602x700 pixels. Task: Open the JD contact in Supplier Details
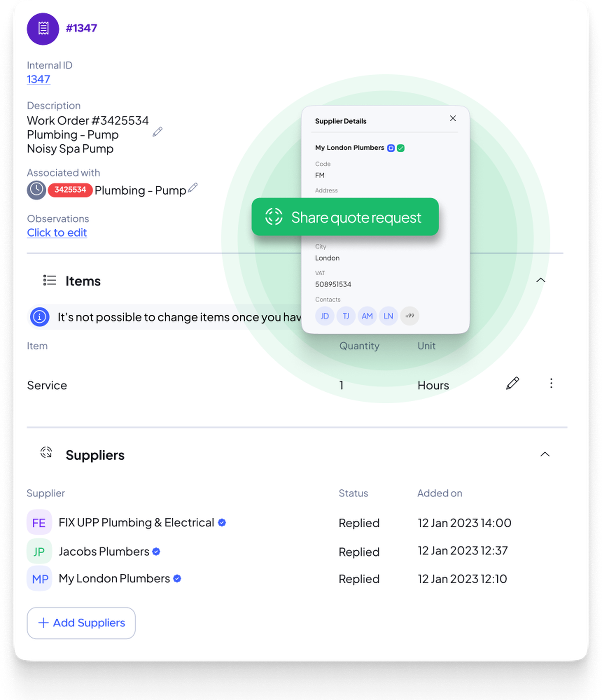324,316
